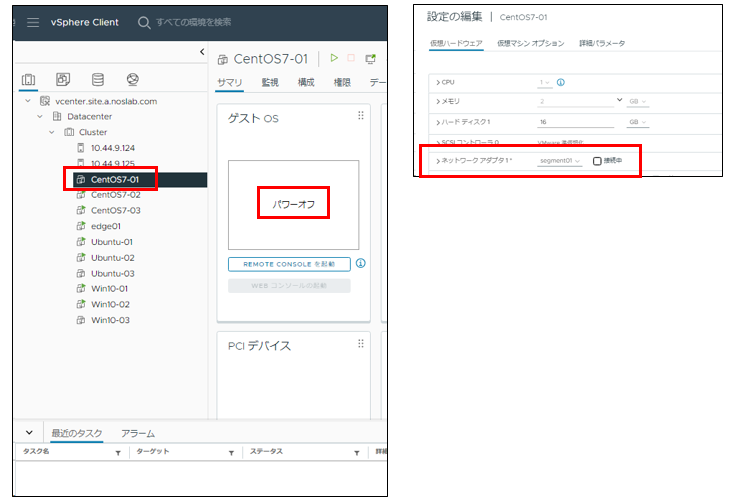735x504 pixels.
Task: Filter the タスク名 column
Action: pyautogui.click(x=118, y=453)
